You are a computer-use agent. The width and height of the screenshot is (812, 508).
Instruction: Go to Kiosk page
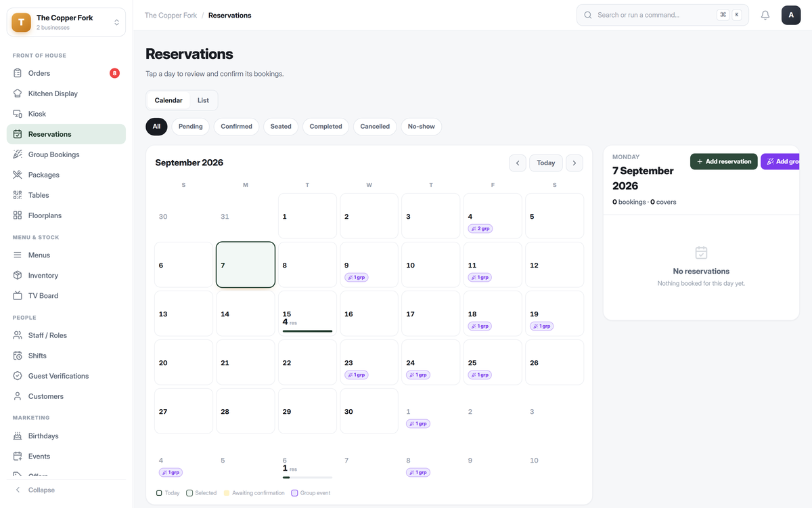point(66,114)
